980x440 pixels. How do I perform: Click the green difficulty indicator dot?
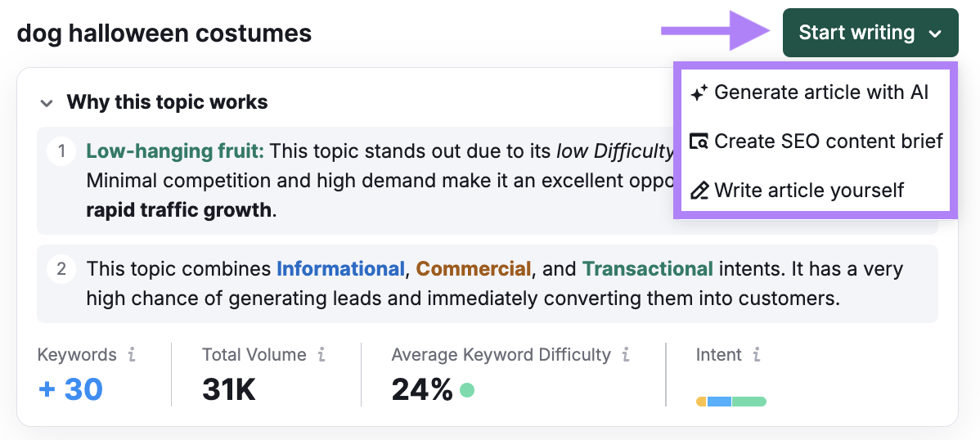pos(467,390)
